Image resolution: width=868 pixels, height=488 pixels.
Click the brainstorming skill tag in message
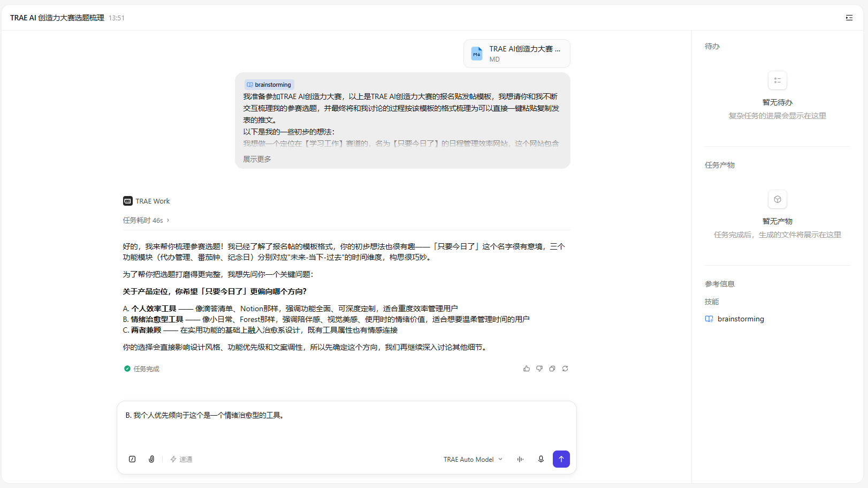tap(269, 85)
